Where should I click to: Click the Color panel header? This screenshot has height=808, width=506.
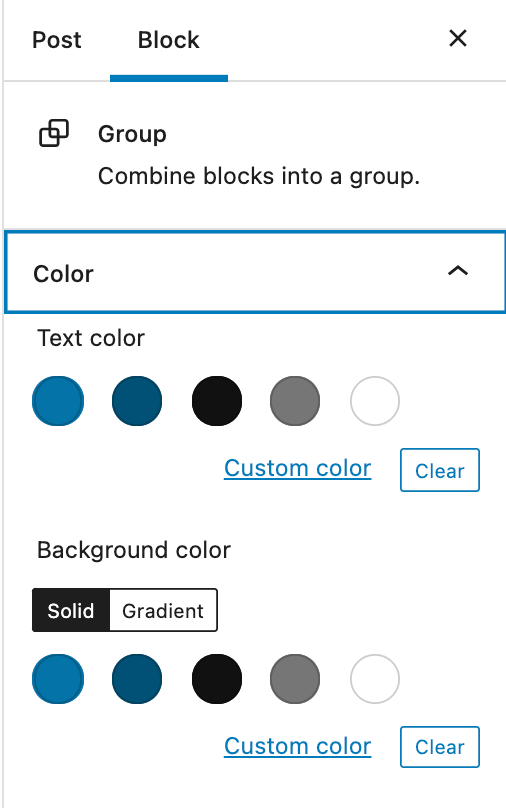[x=255, y=272]
